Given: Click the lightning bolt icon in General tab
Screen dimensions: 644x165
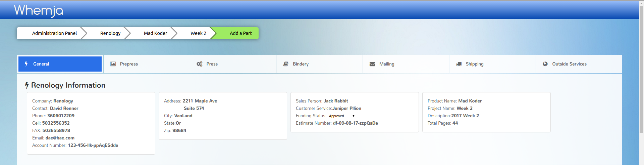Looking at the screenshot, I should tap(26, 64).
